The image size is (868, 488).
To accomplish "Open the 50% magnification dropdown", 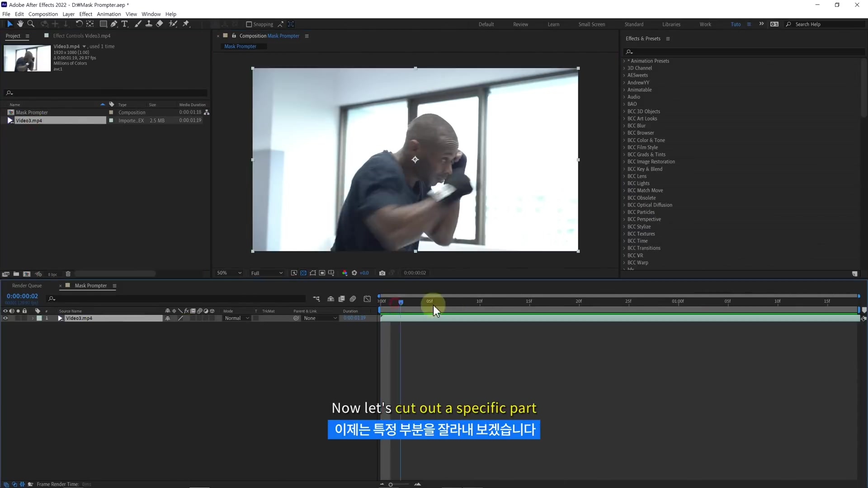I will pos(229,273).
